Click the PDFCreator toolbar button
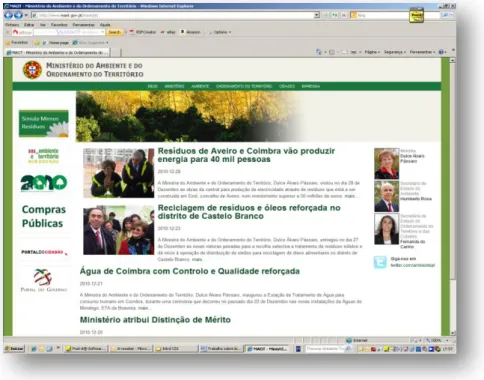The height and width of the screenshot is (380, 484). pos(143,32)
